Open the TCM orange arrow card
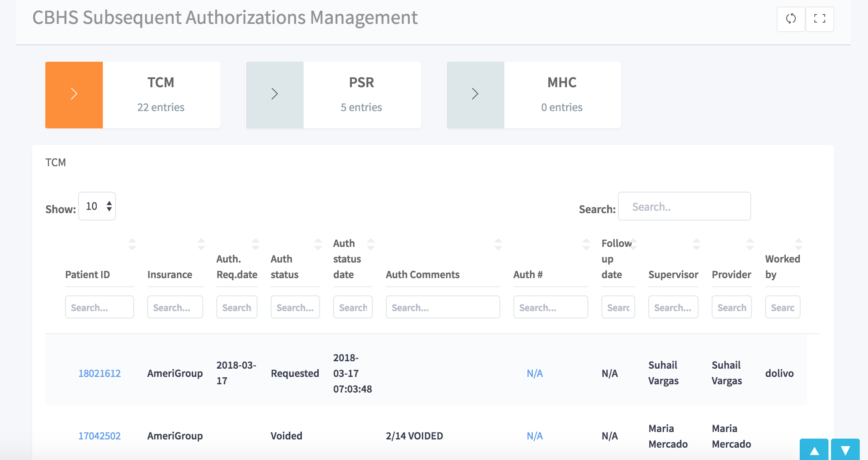Screen dimensions: 868x460 click(74, 95)
